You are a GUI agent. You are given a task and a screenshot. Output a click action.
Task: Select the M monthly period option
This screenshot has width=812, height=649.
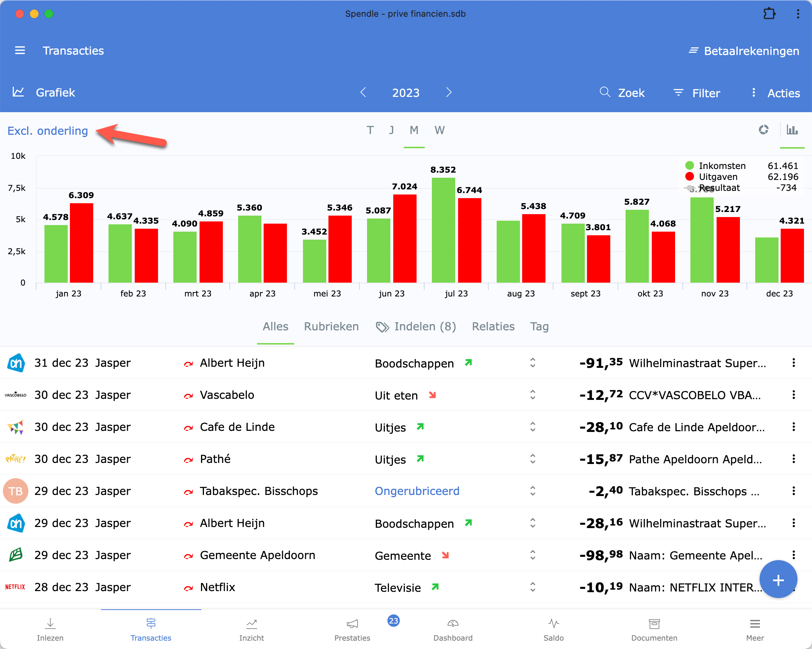tap(414, 130)
